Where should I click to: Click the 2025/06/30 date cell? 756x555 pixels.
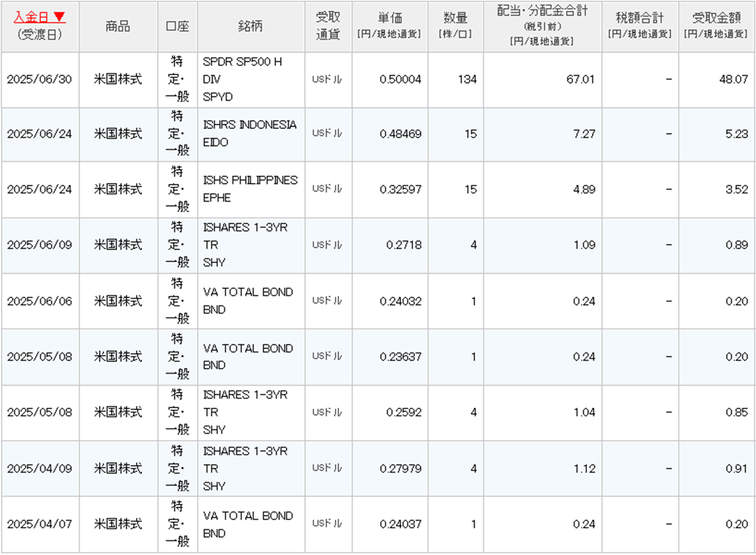click(x=39, y=79)
